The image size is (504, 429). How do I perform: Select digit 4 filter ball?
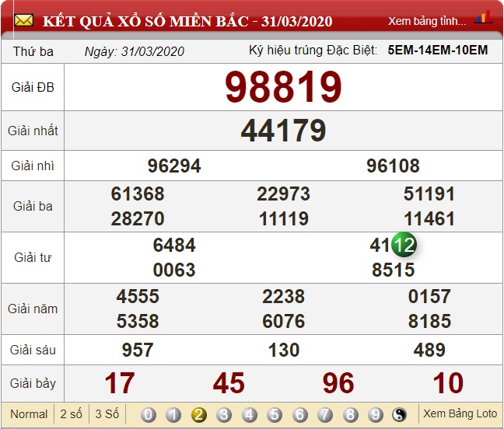(x=250, y=414)
